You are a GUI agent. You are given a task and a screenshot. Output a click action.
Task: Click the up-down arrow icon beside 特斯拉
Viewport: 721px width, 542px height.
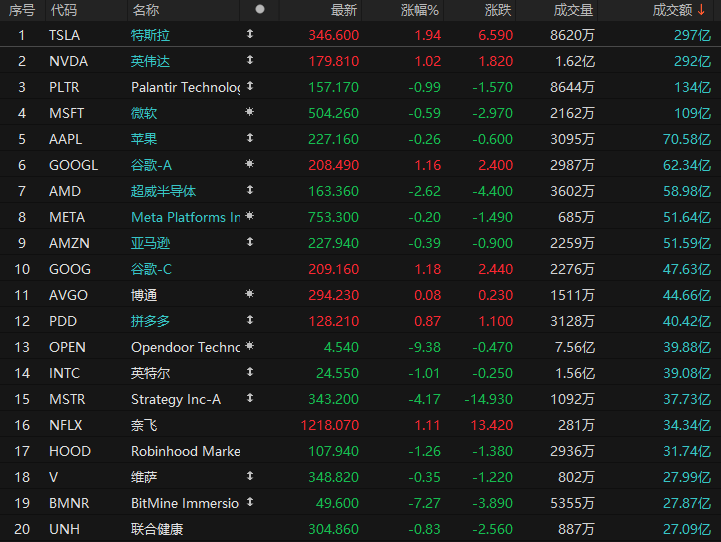250,34
